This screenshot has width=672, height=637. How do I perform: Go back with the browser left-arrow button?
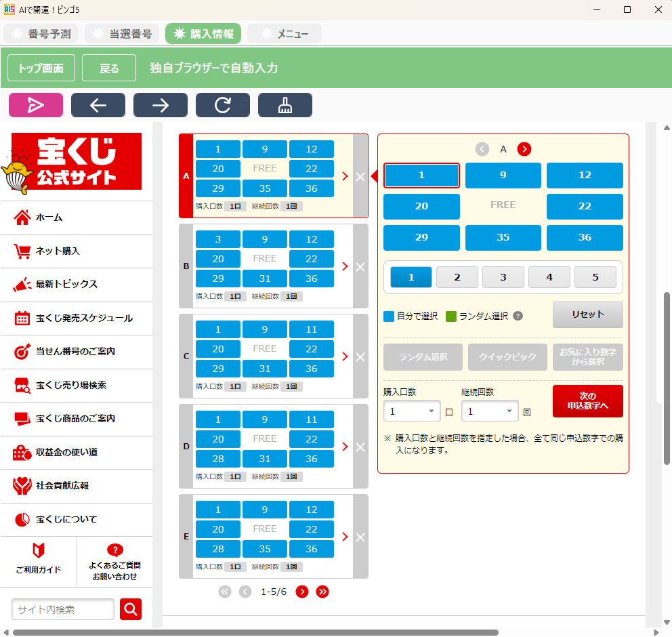(x=98, y=105)
